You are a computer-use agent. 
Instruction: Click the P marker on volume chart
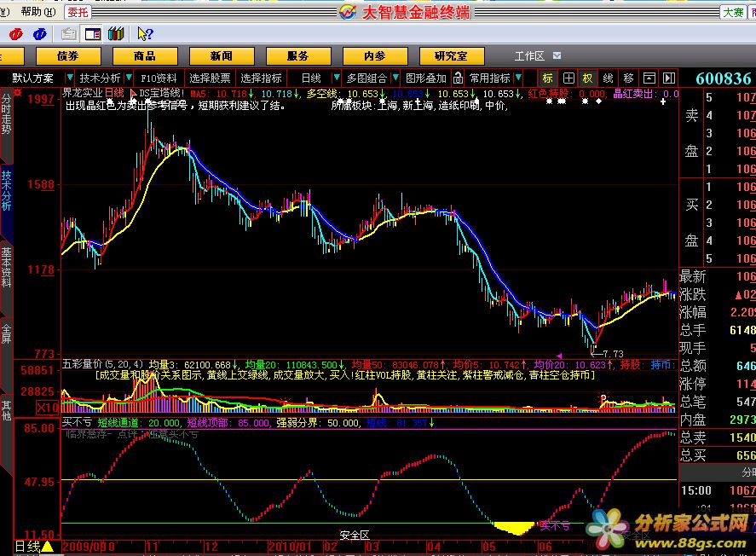click(x=603, y=398)
